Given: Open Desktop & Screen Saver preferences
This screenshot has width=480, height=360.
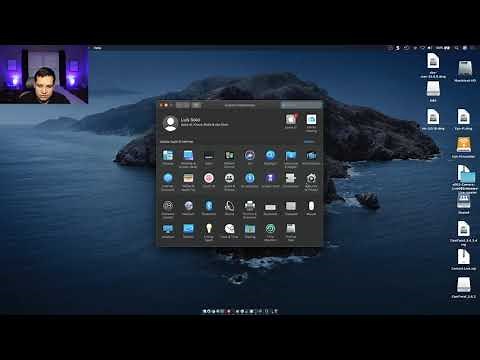Looking at the screenshot, I should pos(188,158).
